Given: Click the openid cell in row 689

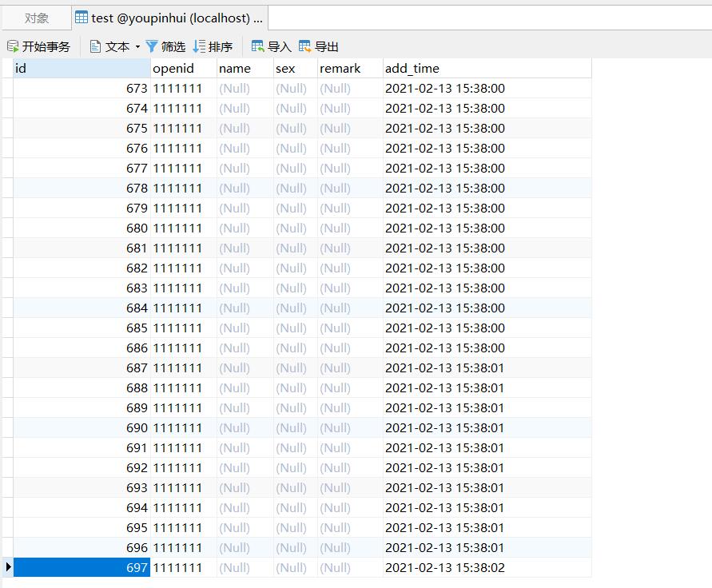Looking at the screenshot, I should pyautogui.click(x=184, y=407).
